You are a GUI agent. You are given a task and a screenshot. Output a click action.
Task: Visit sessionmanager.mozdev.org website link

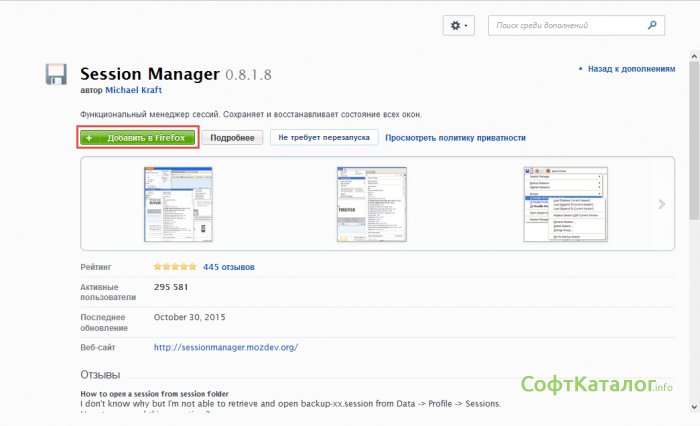click(x=225, y=347)
